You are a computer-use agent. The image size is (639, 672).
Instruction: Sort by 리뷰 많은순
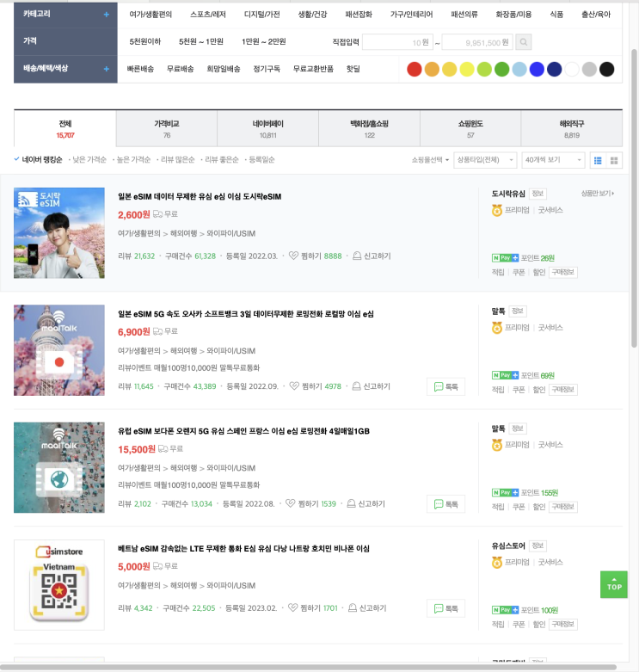(178, 159)
